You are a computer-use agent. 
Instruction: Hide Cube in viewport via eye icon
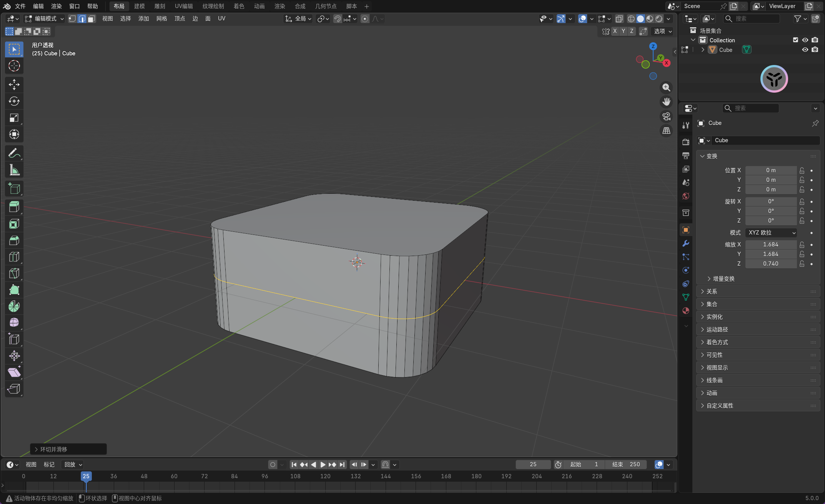click(x=805, y=50)
